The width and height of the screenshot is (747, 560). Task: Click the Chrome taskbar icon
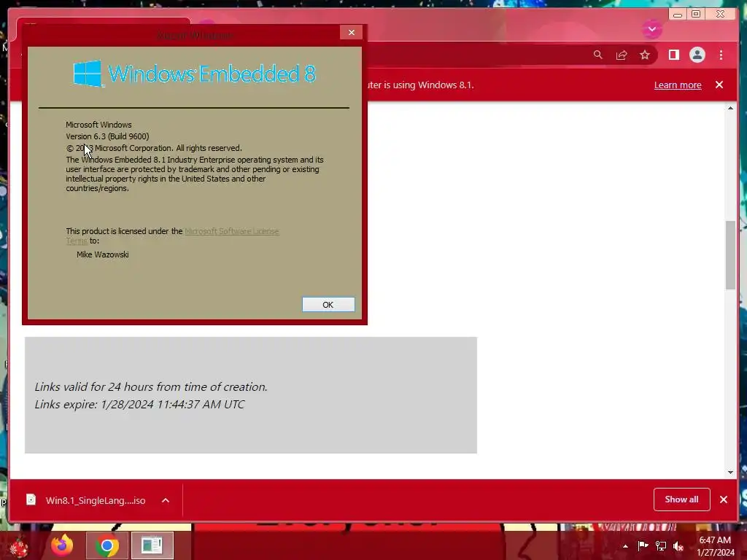pos(107,545)
